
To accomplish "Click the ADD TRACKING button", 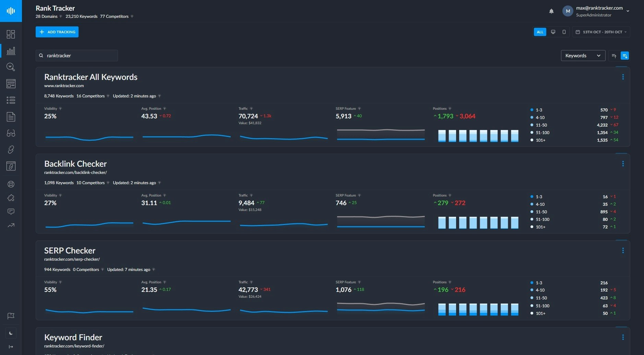I will point(57,32).
